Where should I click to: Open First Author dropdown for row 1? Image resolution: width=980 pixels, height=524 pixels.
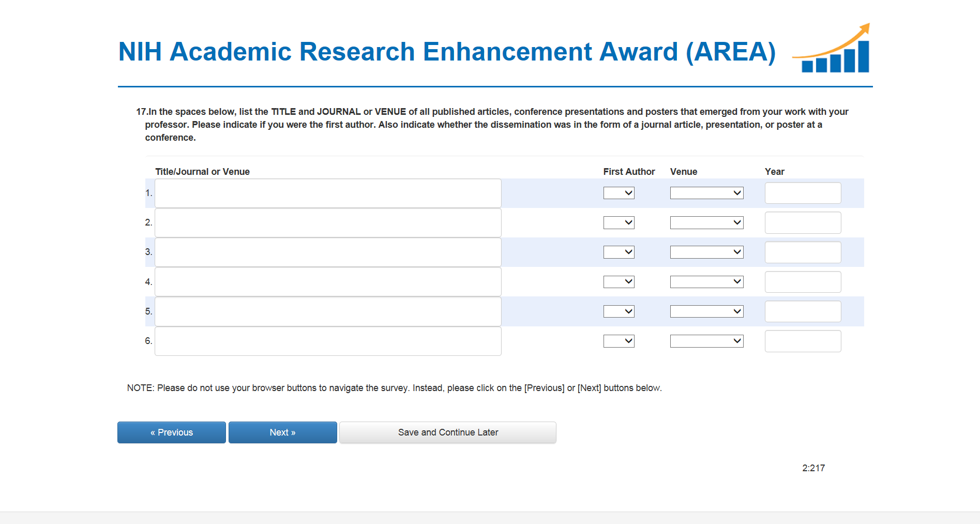tap(619, 193)
